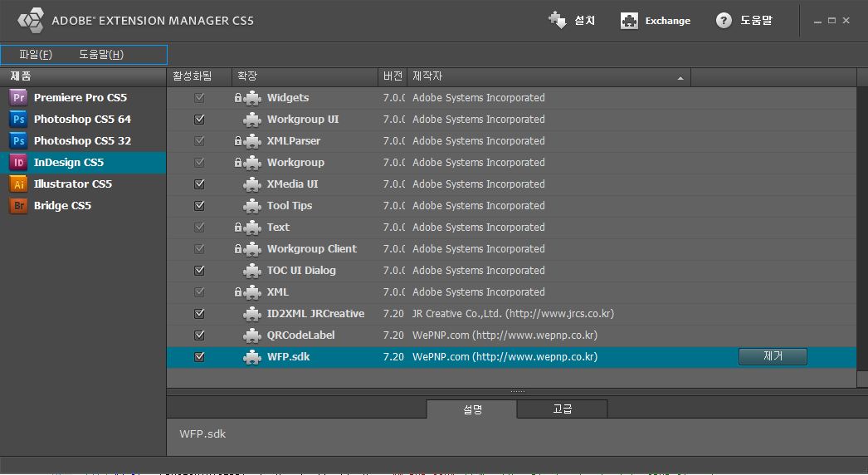The image size is (868, 475).
Task: Click the Tool Tips extension puzzle icon
Action: (252, 206)
